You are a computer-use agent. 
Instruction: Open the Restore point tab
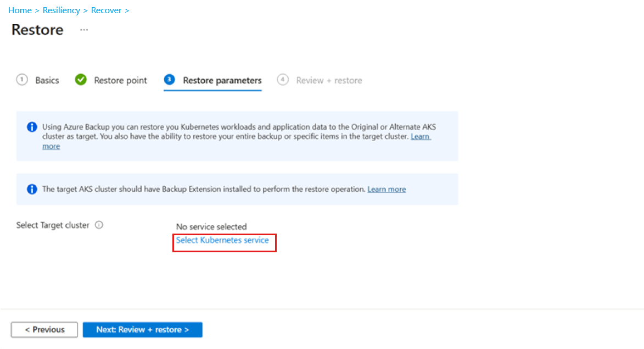[120, 80]
